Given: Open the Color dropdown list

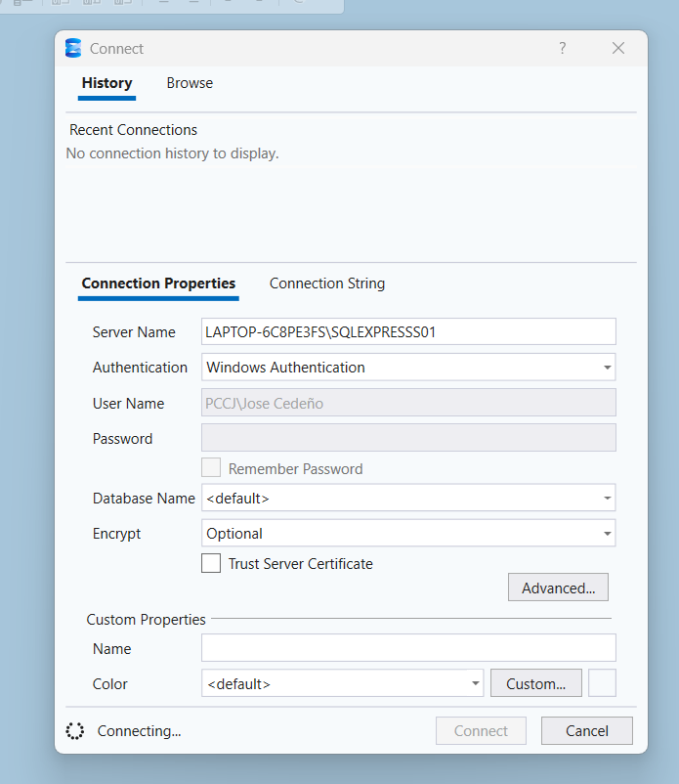Looking at the screenshot, I should pyautogui.click(x=342, y=683).
